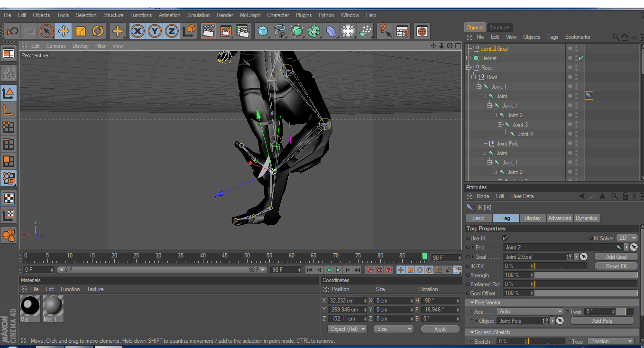Click the Record Active Objects keyframe button
Image resolution: width=644 pixels, height=348 pixels.
pos(370,270)
